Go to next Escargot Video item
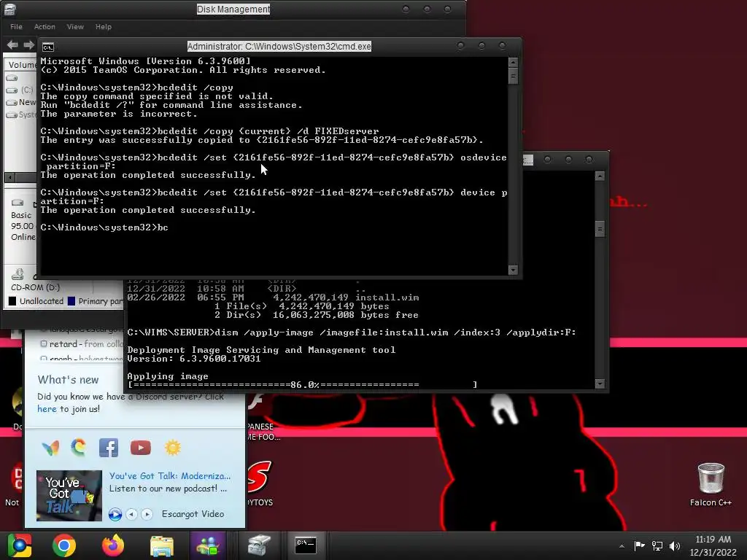The image size is (747, 560). (147, 514)
